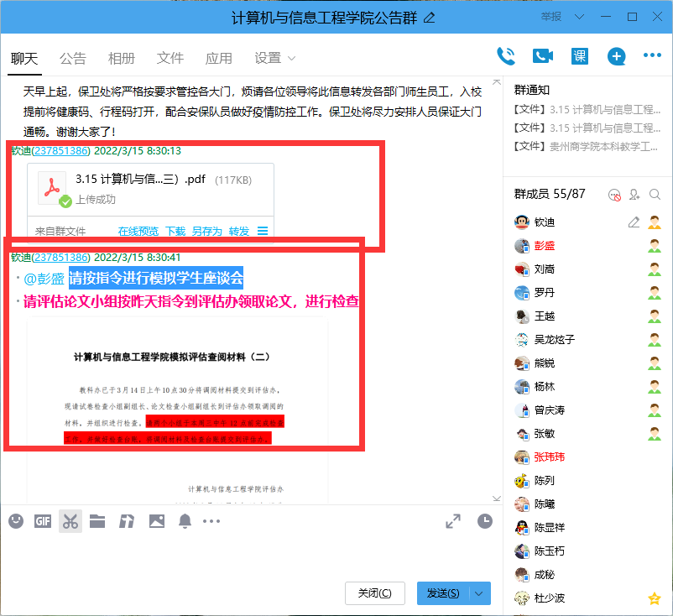Start a video call
Viewport: 673px width, 616px height.
[x=542, y=55]
